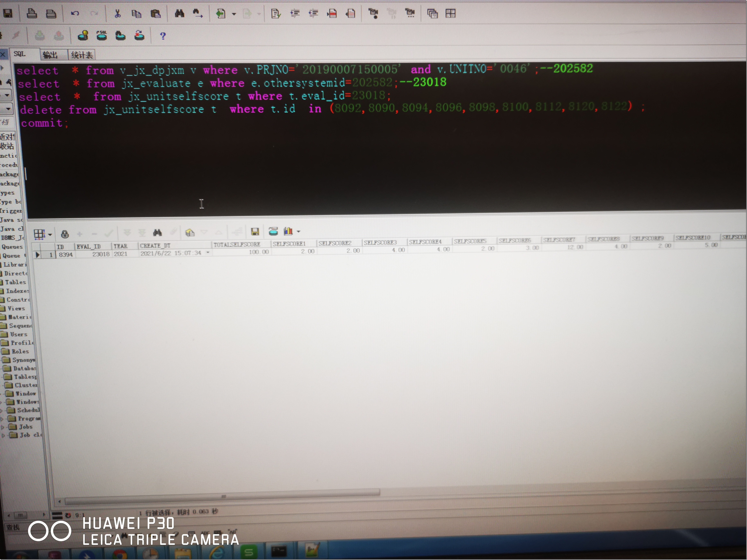Screen dimensions: 747x560
Task: Open grid selection mode dropdown in results
Action: point(50,234)
